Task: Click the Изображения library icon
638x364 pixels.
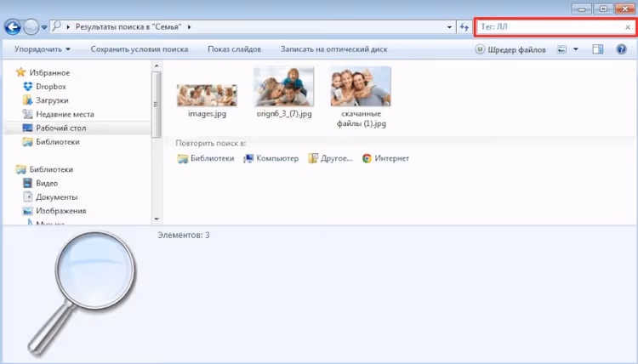Action: pos(28,211)
